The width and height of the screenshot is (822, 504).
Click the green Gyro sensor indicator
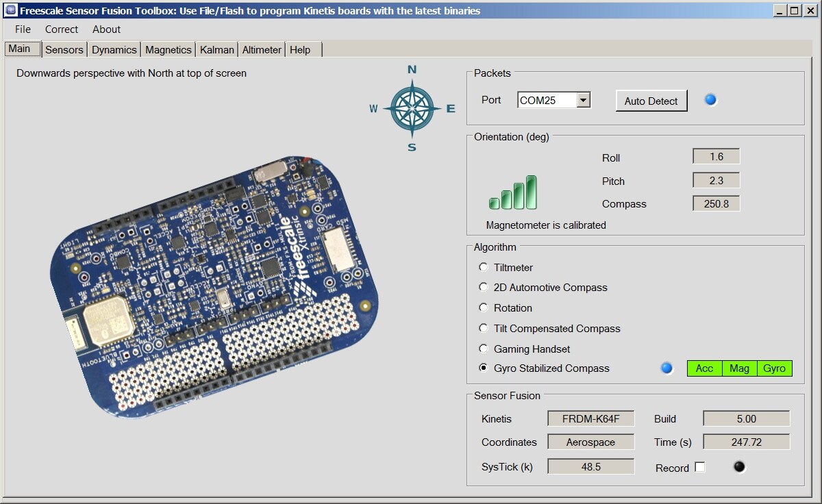pos(774,368)
